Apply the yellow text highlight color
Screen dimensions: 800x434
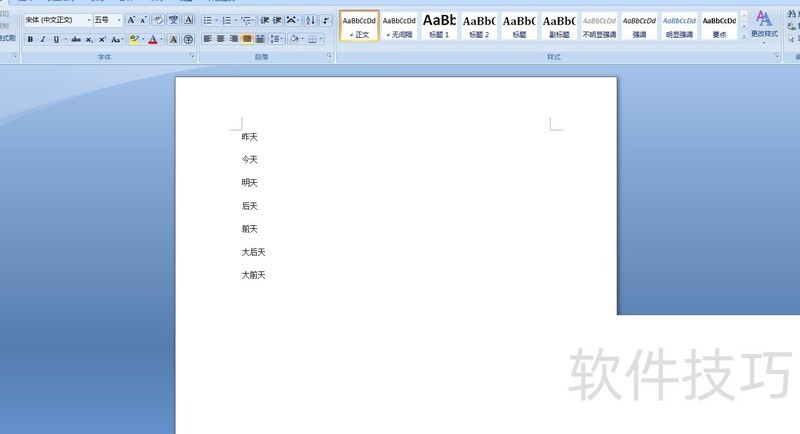[x=134, y=39]
